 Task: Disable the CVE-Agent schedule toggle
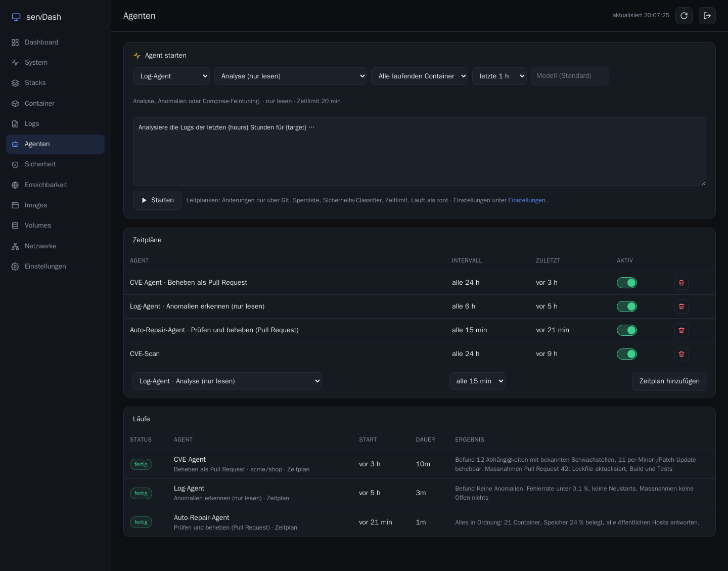(x=627, y=283)
